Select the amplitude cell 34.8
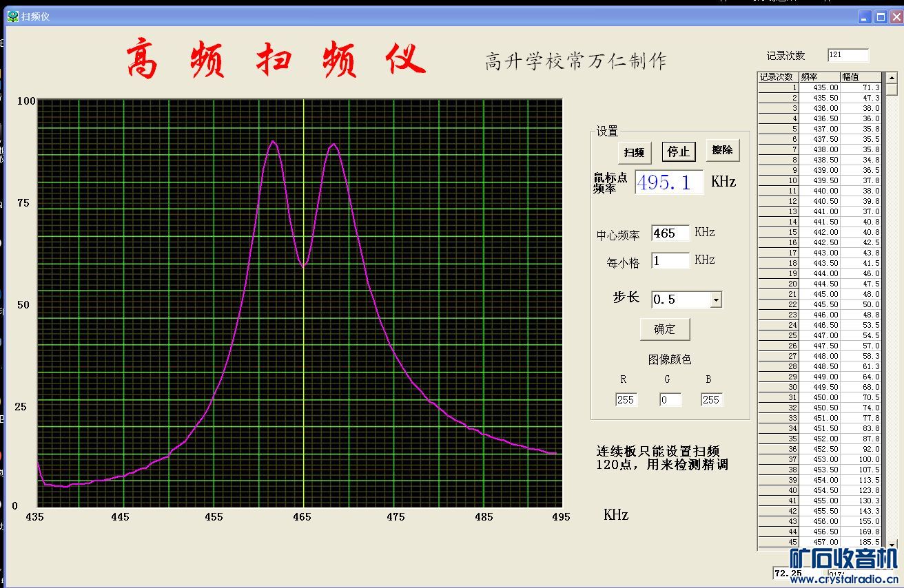 click(861, 160)
